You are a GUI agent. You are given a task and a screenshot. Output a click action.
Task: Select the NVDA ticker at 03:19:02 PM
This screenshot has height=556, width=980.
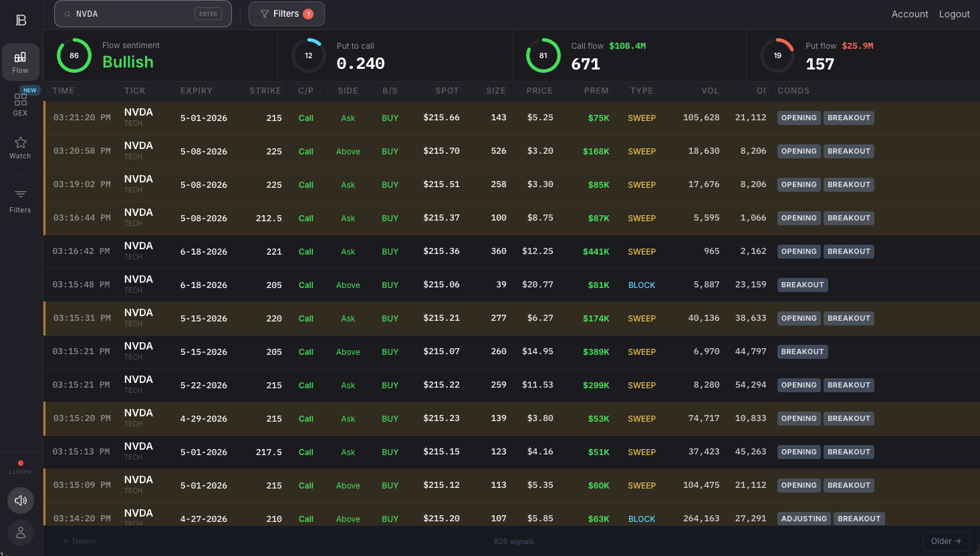pos(138,179)
